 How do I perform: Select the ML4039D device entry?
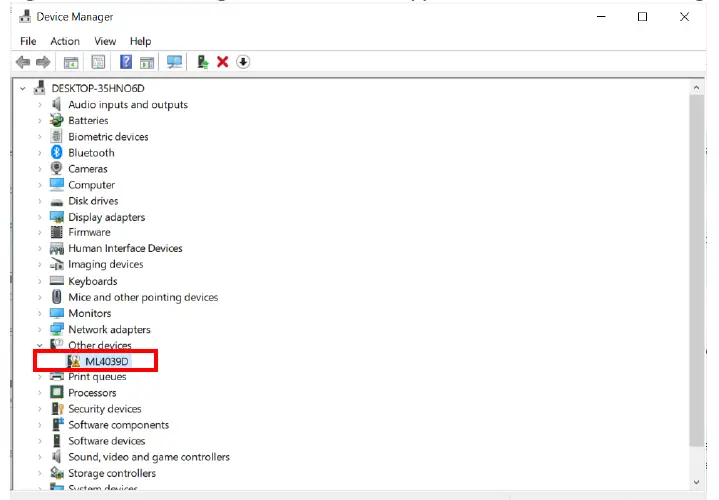click(x=107, y=361)
